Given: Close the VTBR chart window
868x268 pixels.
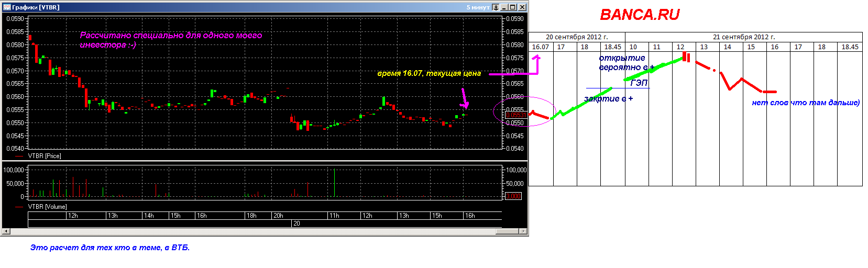Looking at the screenshot, I should click(522, 7).
